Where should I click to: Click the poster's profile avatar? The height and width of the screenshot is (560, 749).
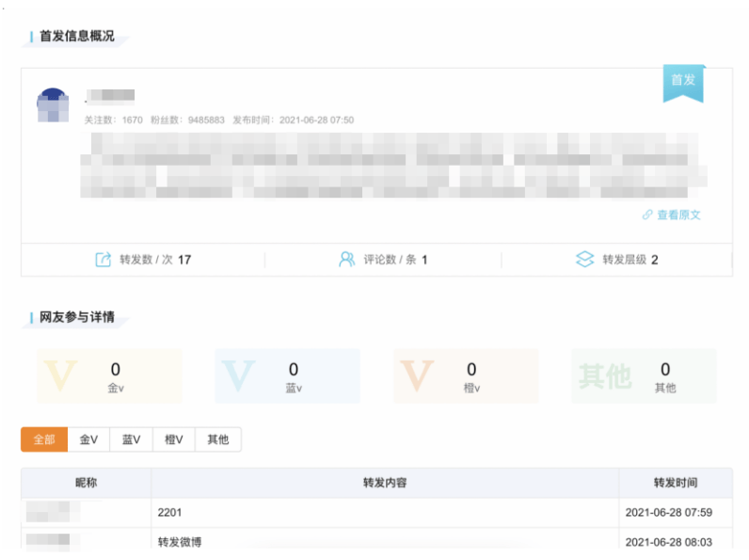53,106
